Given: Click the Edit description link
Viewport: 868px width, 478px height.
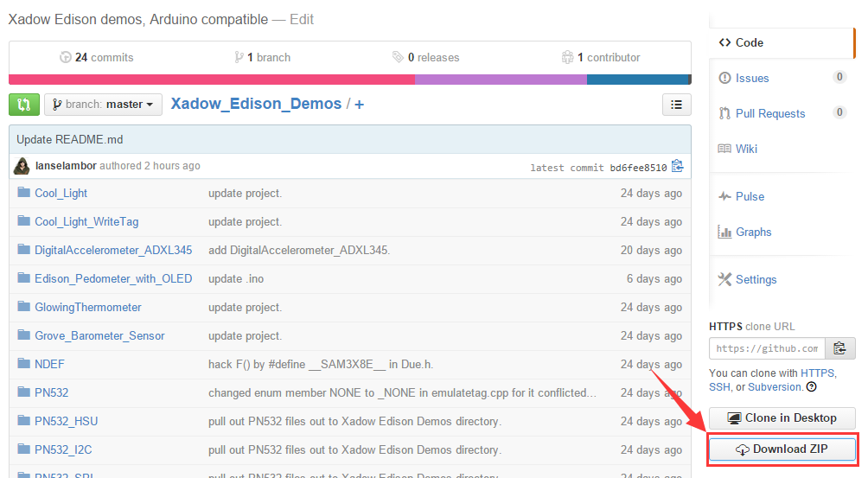Looking at the screenshot, I should pos(302,19).
